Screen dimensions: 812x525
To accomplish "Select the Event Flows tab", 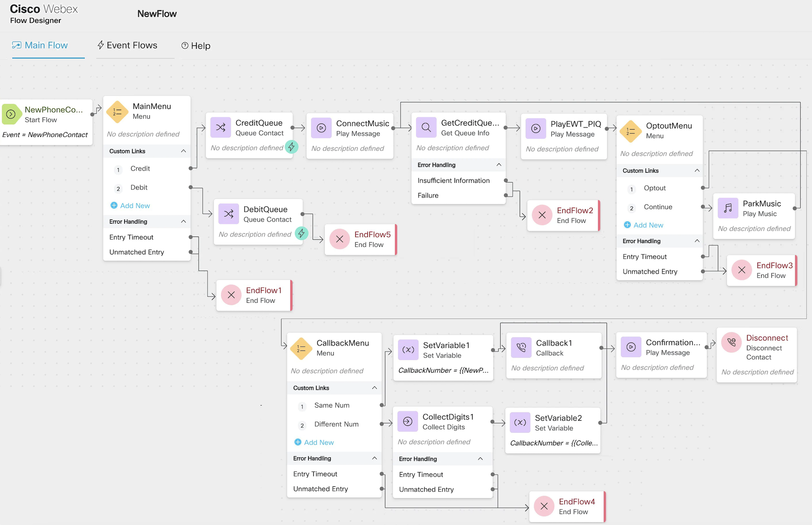I will pyautogui.click(x=126, y=46).
